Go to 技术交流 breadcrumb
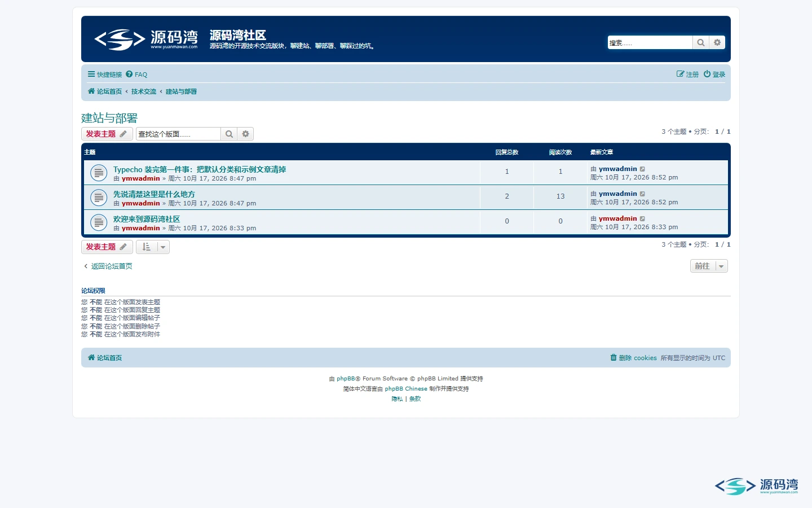This screenshot has width=812, height=508. pyautogui.click(x=144, y=91)
